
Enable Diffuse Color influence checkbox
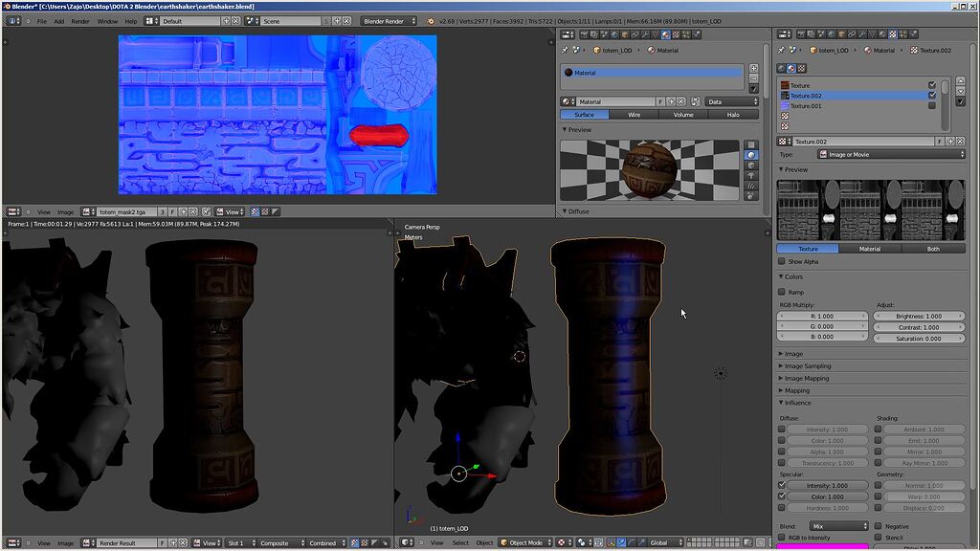(x=781, y=440)
